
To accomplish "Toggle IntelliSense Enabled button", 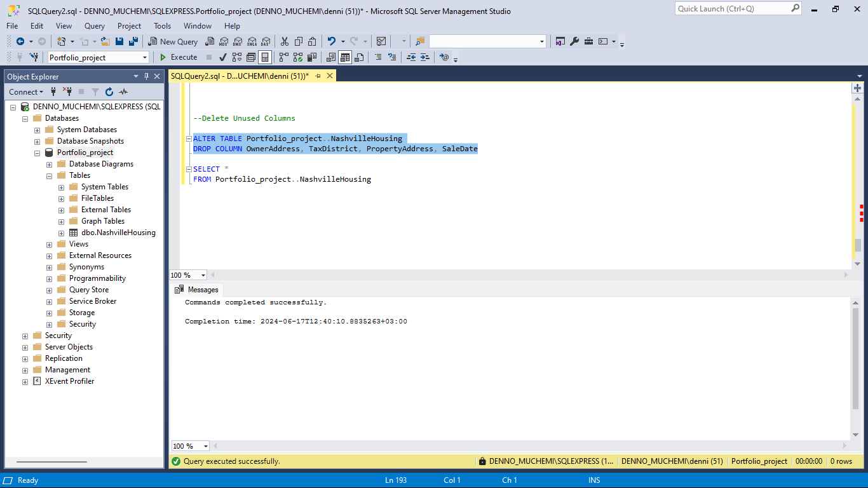I will click(x=265, y=57).
